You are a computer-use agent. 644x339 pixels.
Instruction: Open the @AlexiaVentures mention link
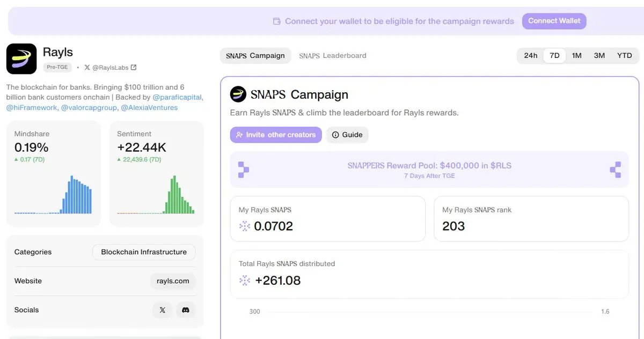pos(149,108)
